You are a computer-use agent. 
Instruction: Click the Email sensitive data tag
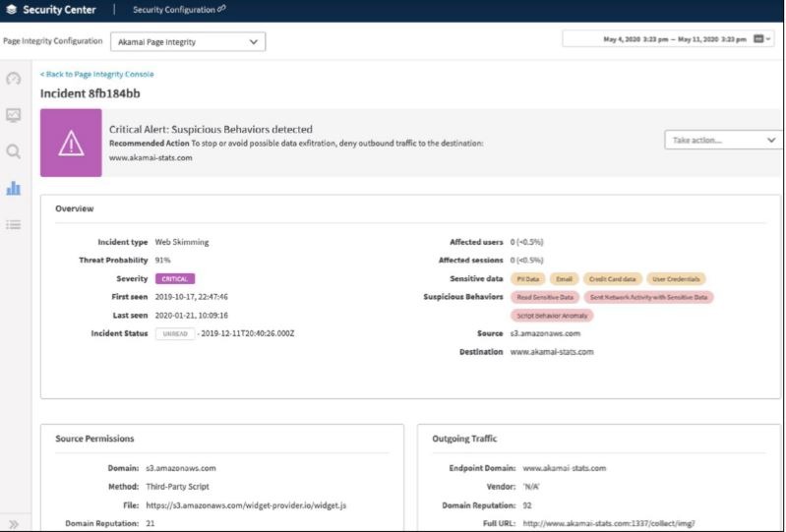click(564, 279)
